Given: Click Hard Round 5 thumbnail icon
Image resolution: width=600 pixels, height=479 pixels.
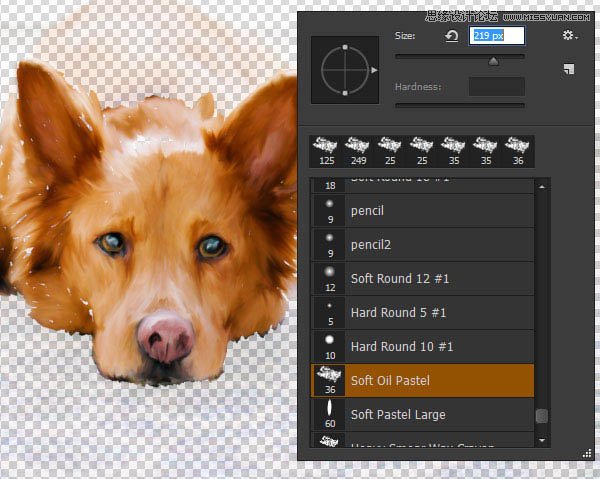Looking at the screenshot, I should pyautogui.click(x=329, y=313).
